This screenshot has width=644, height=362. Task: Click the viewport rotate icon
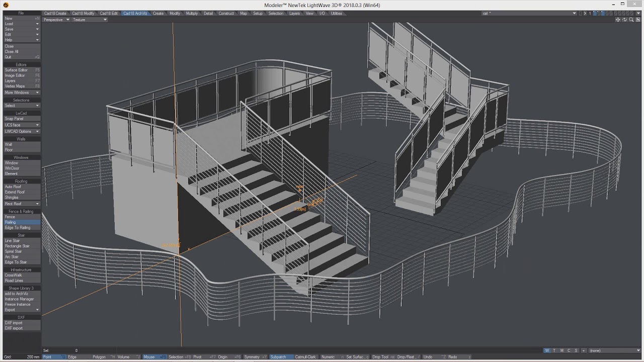click(624, 20)
